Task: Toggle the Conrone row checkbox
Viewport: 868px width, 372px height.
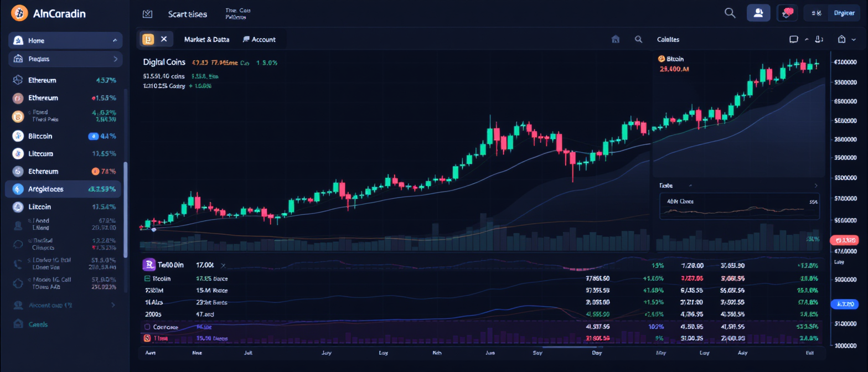Action: tap(147, 327)
